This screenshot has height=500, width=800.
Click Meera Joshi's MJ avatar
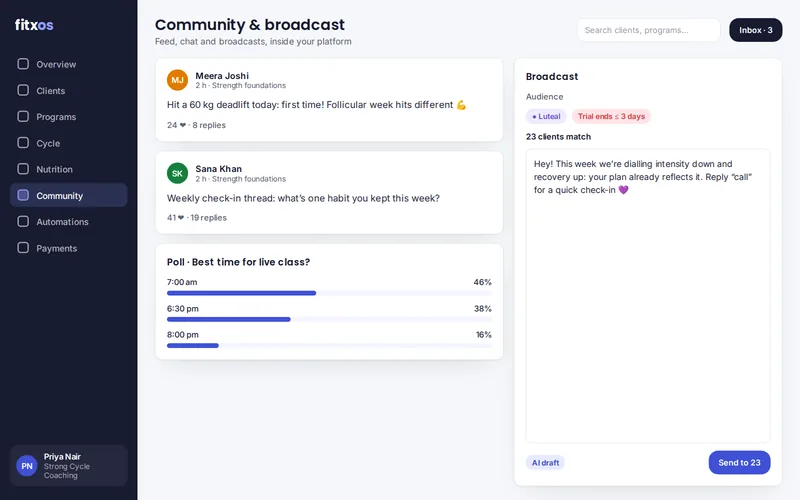point(177,80)
